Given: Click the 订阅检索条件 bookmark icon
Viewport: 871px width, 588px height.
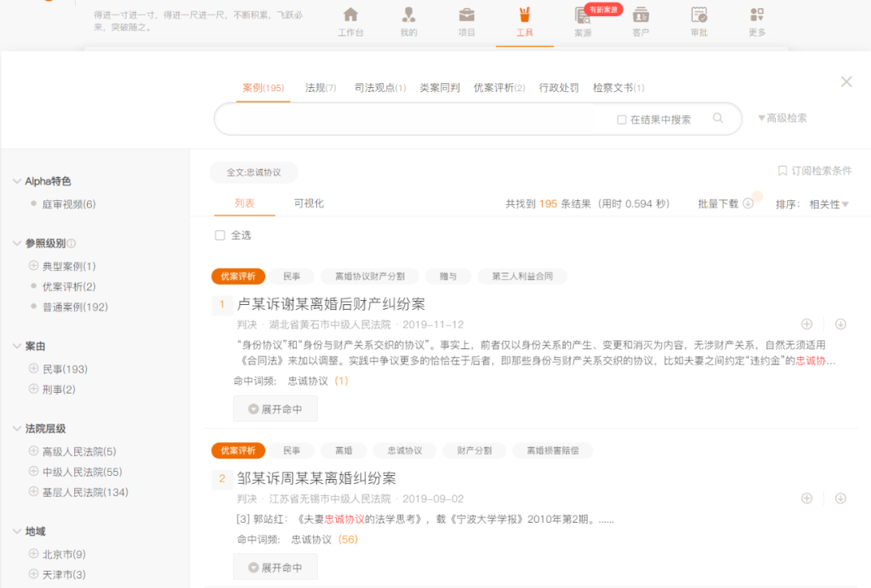Looking at the screenshot, I should point(782,171).
